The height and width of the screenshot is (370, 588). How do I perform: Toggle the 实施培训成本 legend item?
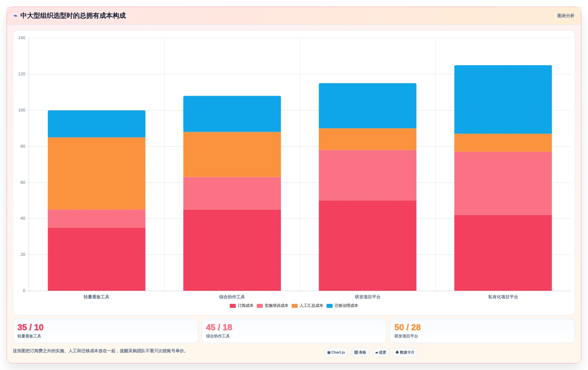tap(273, 306)
